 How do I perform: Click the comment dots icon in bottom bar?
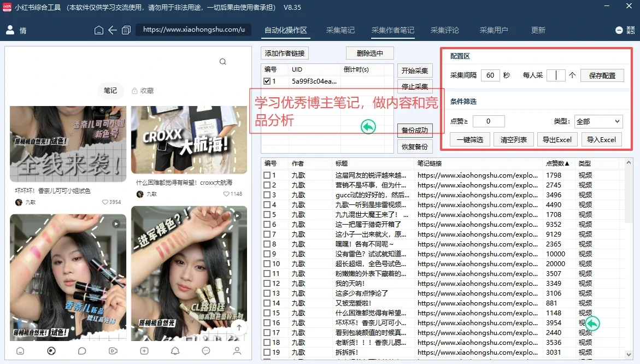[206, 351]
